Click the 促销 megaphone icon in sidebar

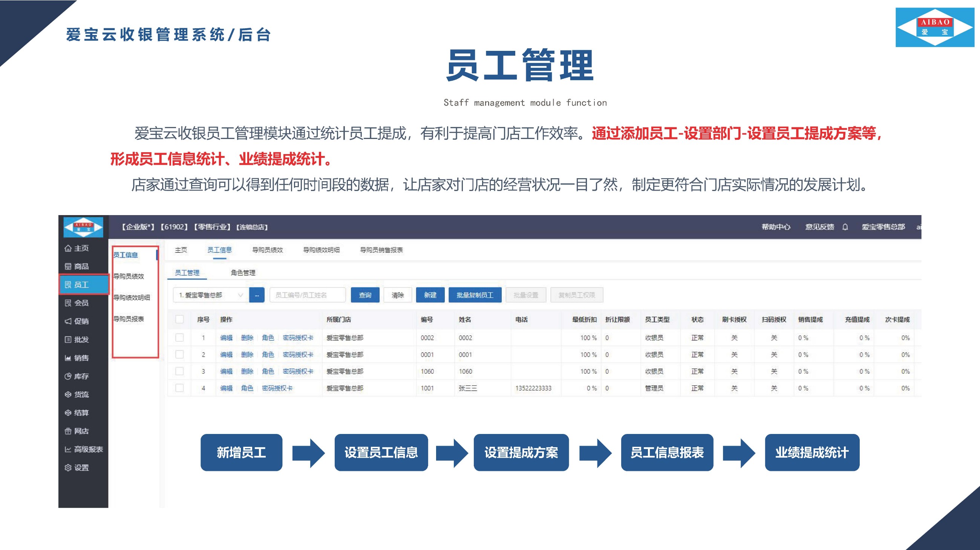[68, 321]
